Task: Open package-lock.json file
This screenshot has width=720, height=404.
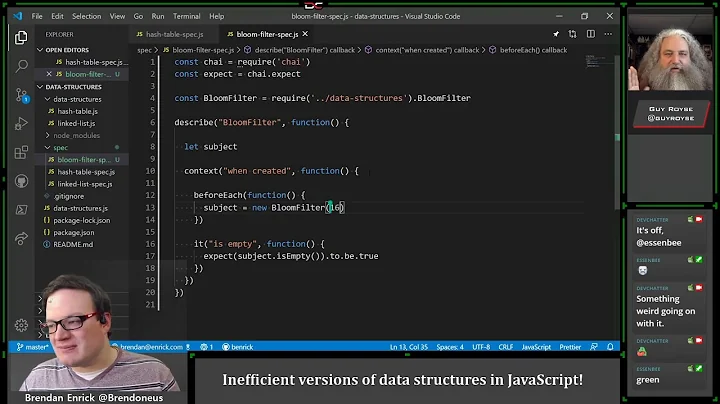Action: 82,220
